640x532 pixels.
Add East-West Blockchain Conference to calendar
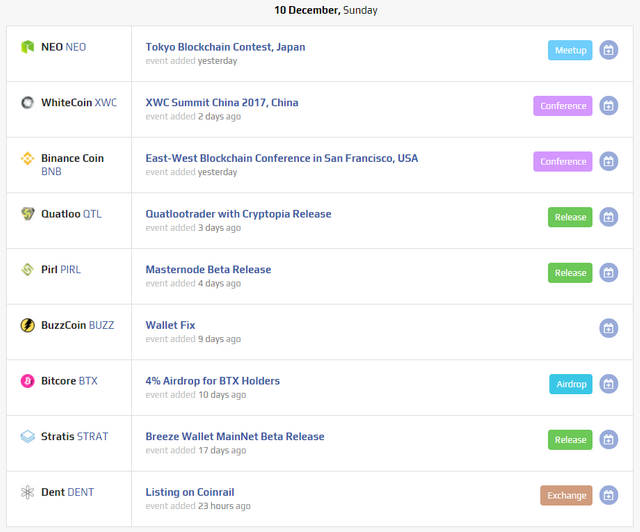click(609, 161)
